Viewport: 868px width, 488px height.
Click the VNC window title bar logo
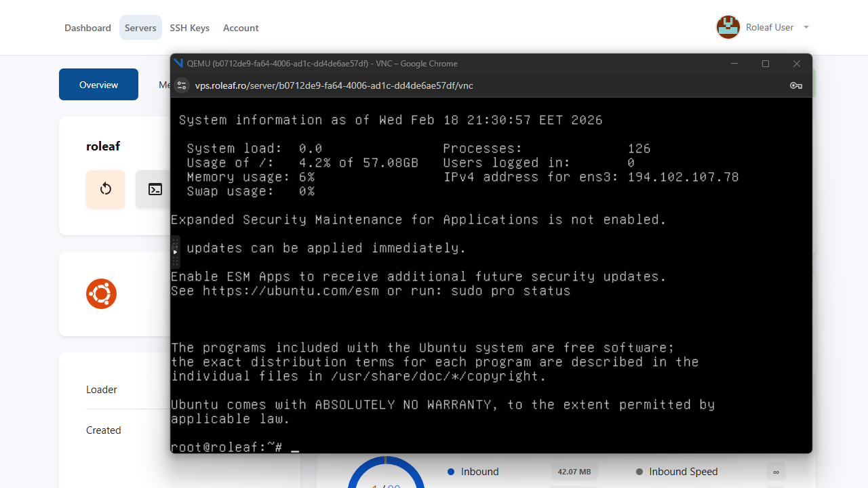178,64
